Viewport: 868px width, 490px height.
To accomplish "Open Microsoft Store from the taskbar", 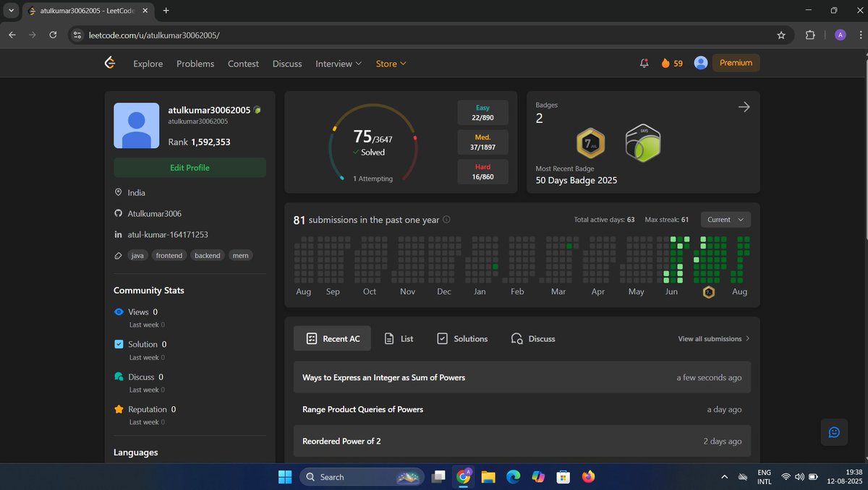I will pyautogui.click(x=563, y=477).
